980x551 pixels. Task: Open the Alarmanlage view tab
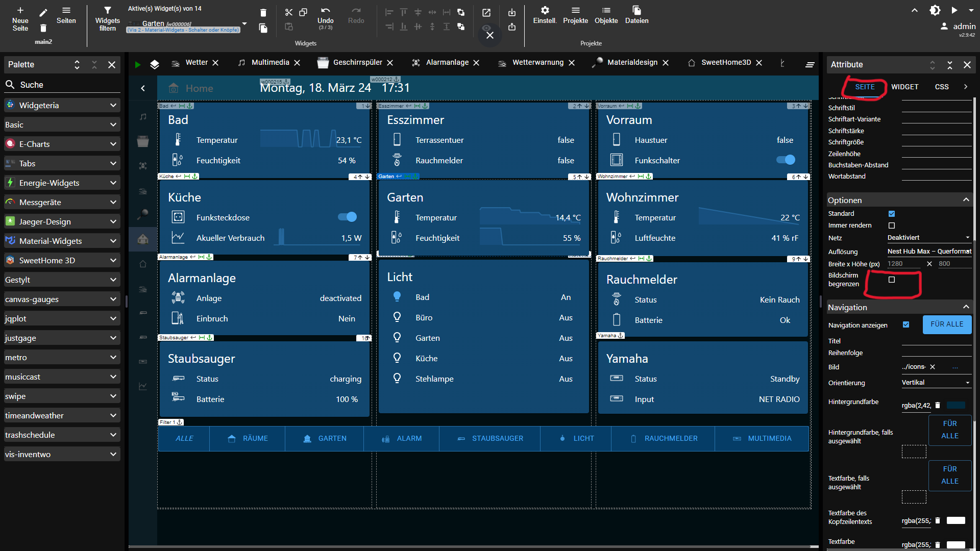pyautogui.click(x=447, y=62)
